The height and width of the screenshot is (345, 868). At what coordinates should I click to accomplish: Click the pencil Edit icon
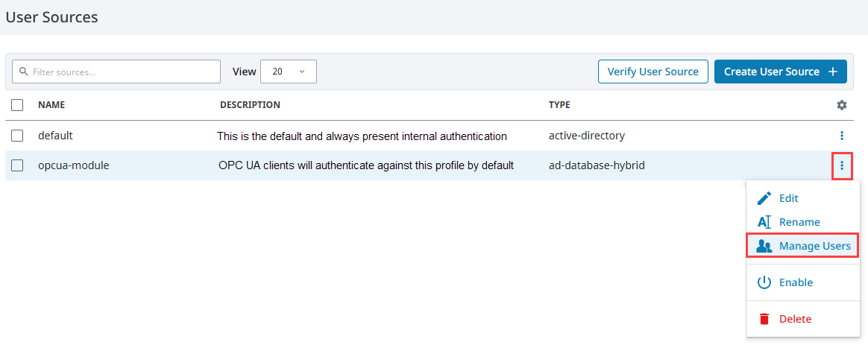[764, 198]
